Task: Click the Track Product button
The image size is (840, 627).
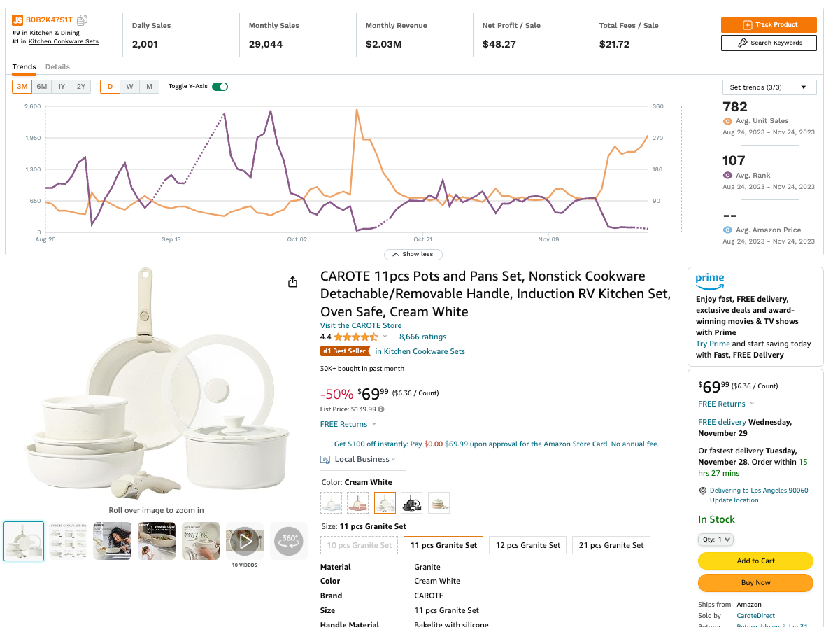Action: pyautogui.click(x=769, y=25)
